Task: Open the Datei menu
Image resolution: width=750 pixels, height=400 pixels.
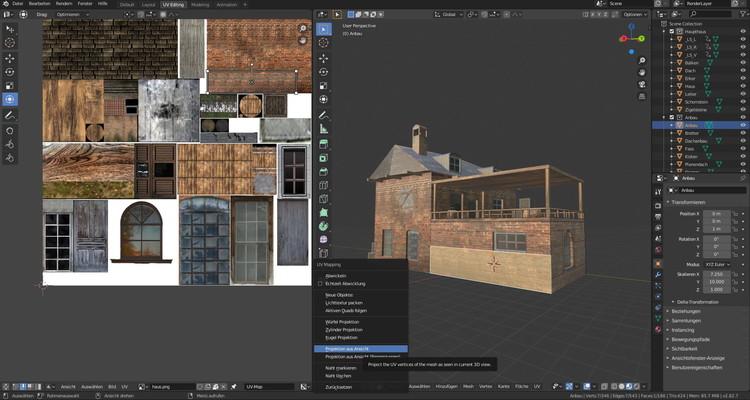Action: pos(18,4)
